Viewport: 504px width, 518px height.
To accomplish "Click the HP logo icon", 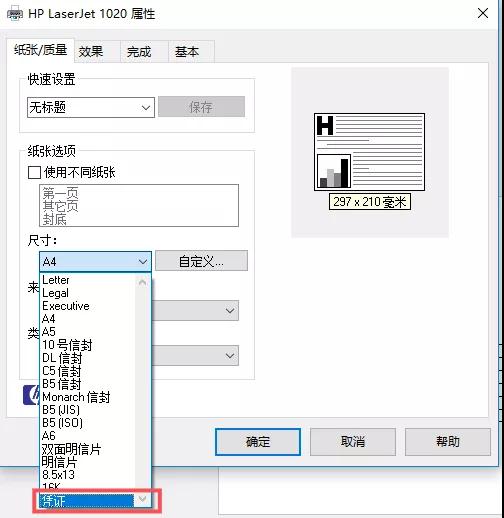I will pos(31,395).
